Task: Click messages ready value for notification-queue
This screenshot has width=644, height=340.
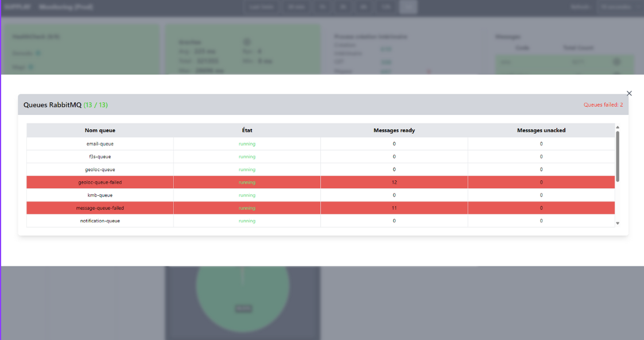Action: pyautogui.click(x=394, y=221)
